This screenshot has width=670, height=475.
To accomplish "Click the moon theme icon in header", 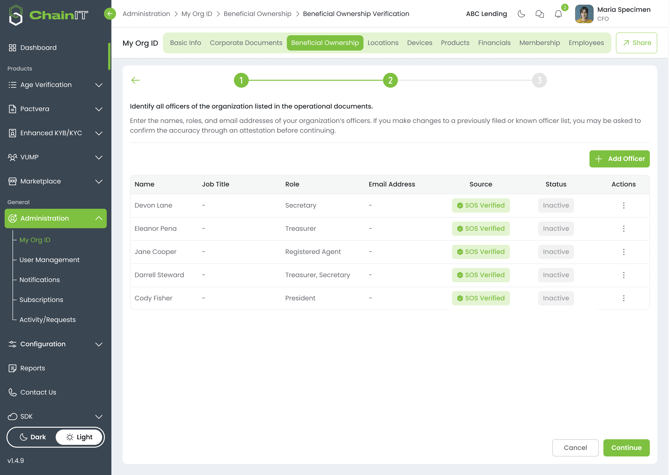I will (x=521, y=14).
